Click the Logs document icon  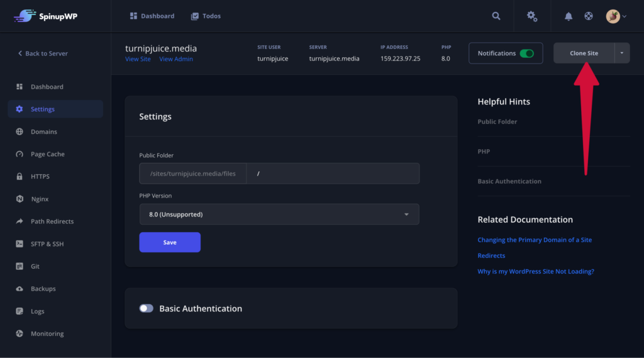(19, 311)
